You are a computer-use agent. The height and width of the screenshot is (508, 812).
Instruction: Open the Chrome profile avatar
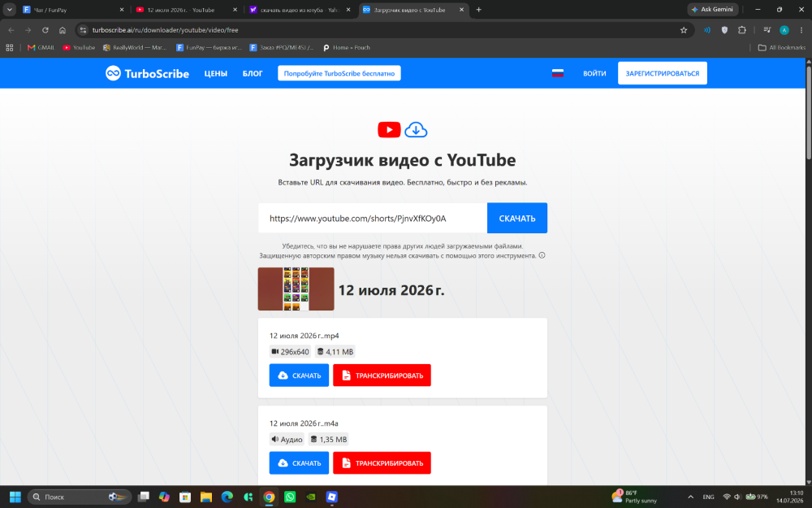[784, 30]
